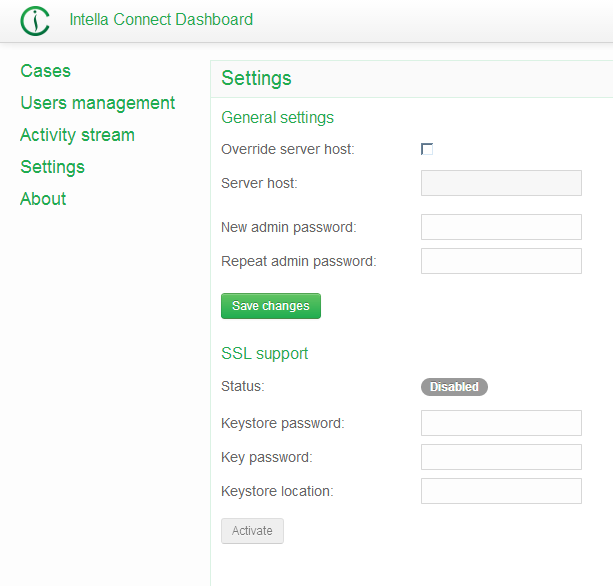Open the About page
This screenshot has width=613, height=586.
[x=43, y=199]
